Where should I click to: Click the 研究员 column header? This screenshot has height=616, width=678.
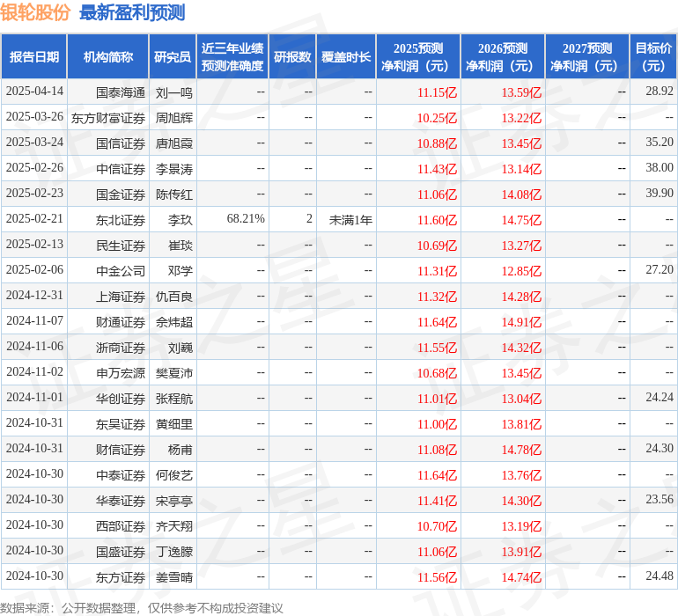click(172, 57)
